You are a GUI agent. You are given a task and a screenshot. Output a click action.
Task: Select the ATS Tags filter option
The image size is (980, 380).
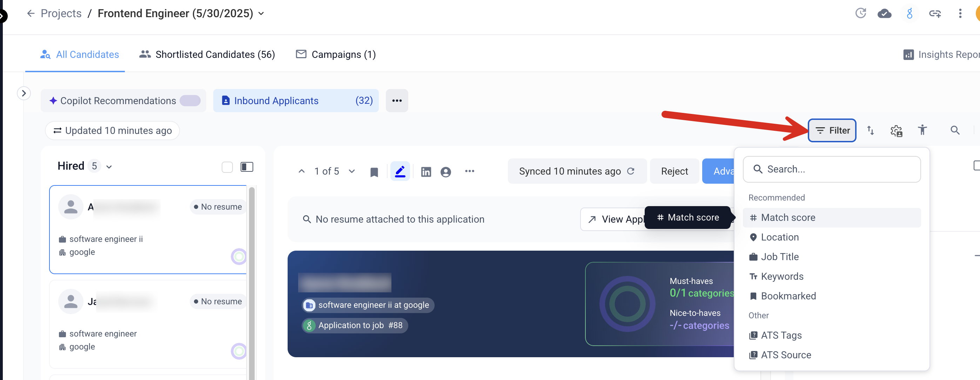coord(832,335)
